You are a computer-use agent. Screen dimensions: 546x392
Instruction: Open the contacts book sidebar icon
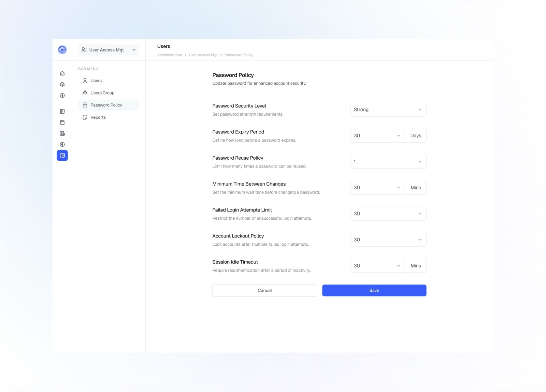[x=62, y=111]
